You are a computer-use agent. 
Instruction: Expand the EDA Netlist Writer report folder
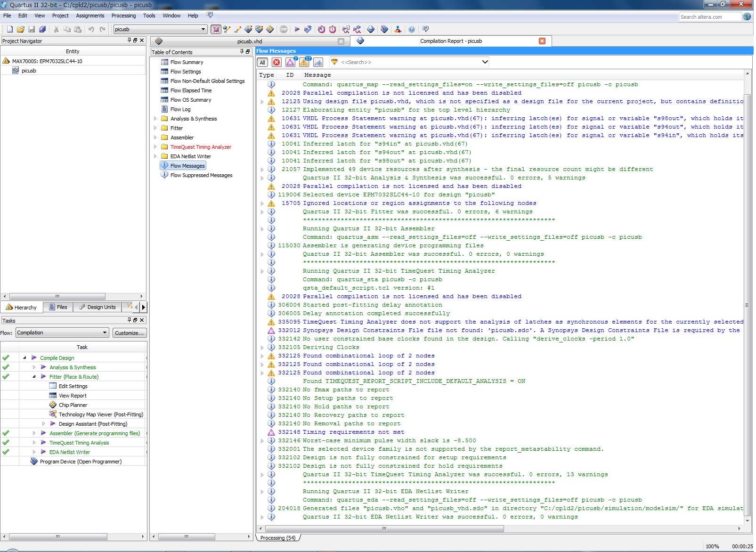click(155, 156)
